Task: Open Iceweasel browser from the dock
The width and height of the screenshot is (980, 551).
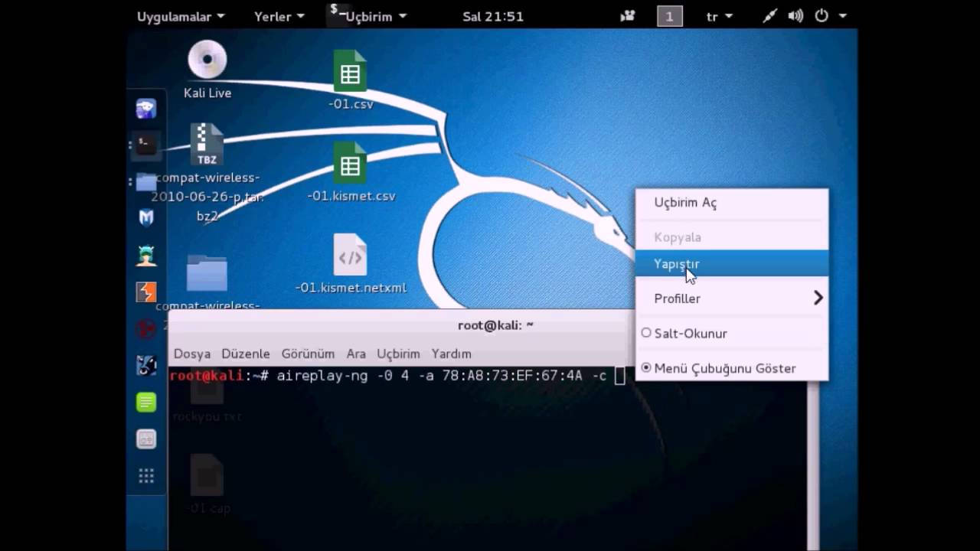Action: pyautogui.click(x=145, y=109)
